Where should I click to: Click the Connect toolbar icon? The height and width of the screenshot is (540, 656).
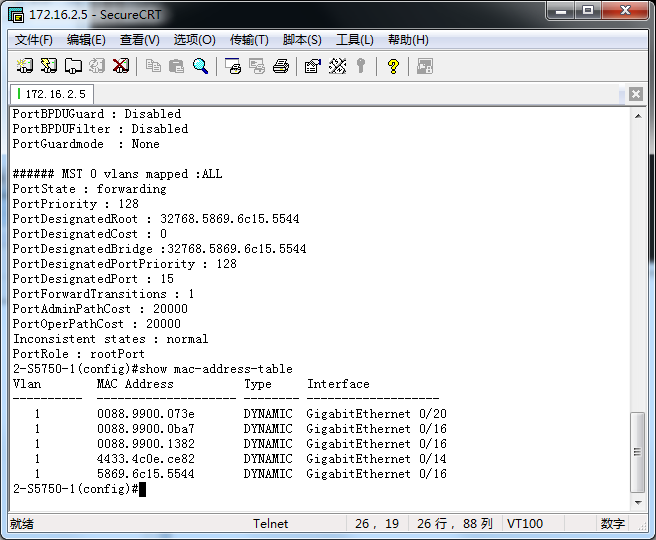click(x=25, y=66)
